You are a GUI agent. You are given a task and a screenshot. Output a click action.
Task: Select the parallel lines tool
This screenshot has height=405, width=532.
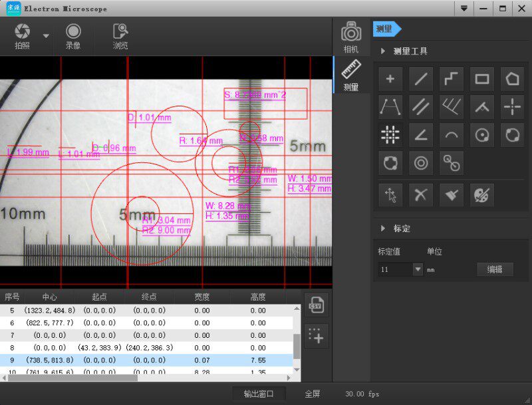click(x=421, y=107)
